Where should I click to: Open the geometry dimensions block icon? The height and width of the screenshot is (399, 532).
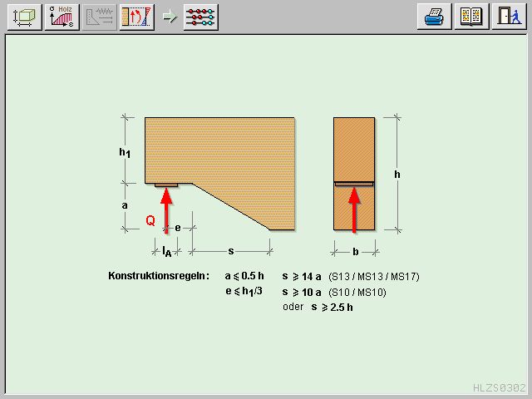coord(24,17)
